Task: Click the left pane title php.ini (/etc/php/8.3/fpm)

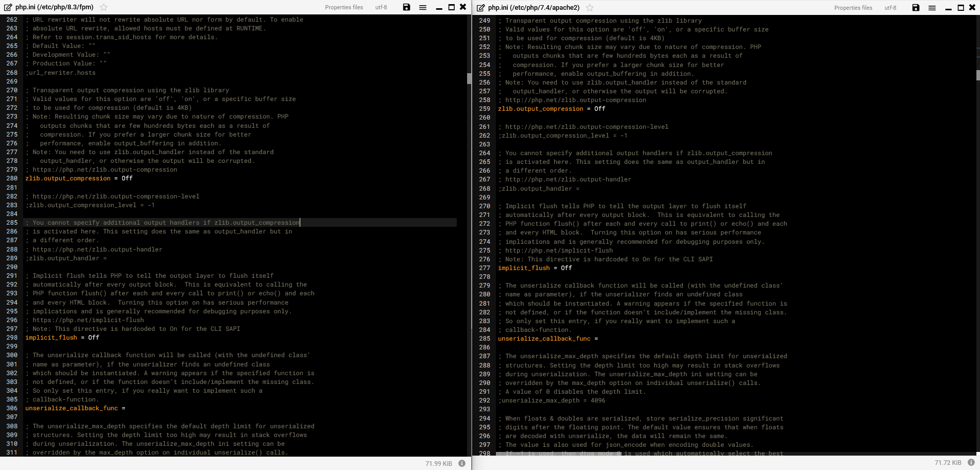Action: click(x=55, y=7)
